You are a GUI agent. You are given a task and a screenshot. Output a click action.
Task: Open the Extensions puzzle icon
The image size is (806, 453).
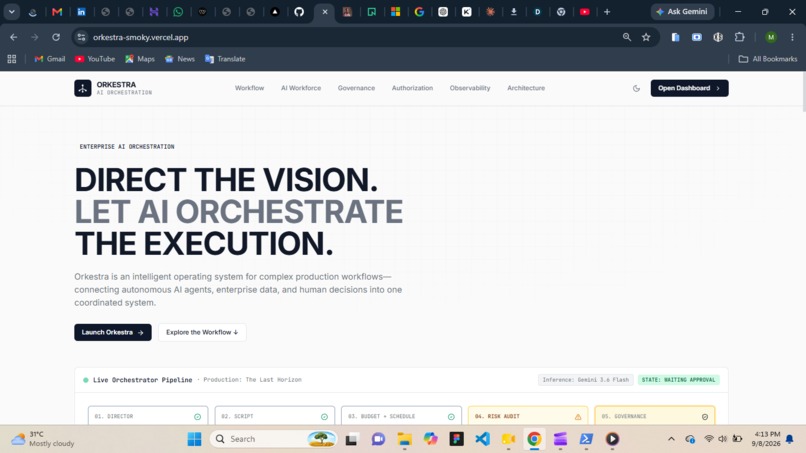click(x=739, y=37)
